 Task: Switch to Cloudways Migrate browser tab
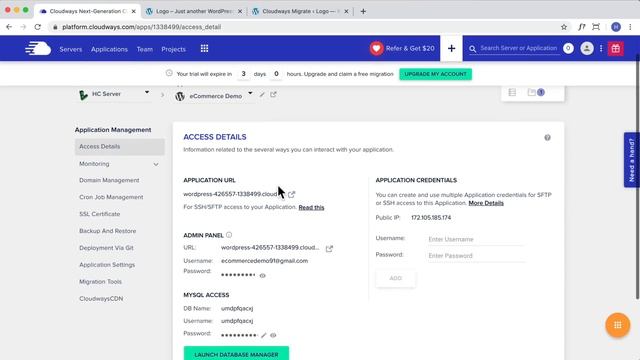tap(301, 11)
